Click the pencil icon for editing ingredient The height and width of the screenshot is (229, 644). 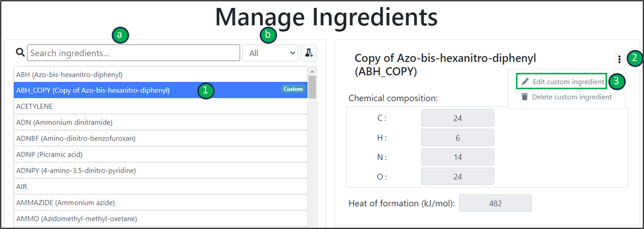[x=525, y=81]
